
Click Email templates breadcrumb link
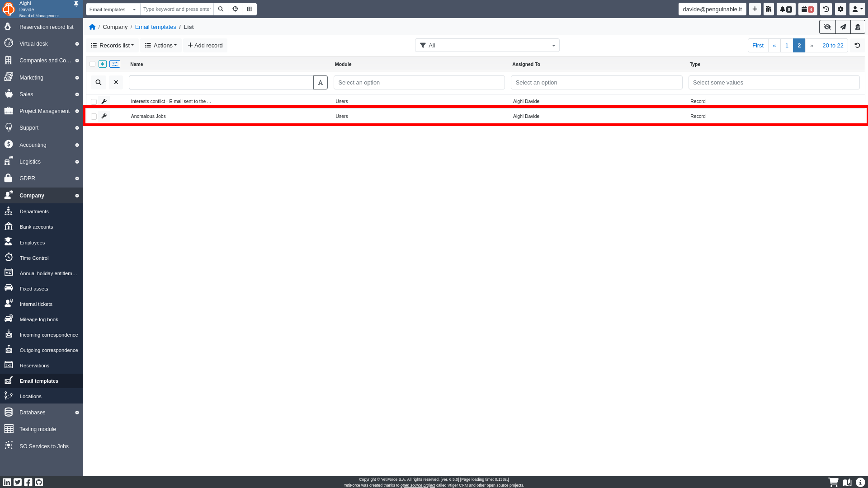pyautogui.click(x=156, y=27)
